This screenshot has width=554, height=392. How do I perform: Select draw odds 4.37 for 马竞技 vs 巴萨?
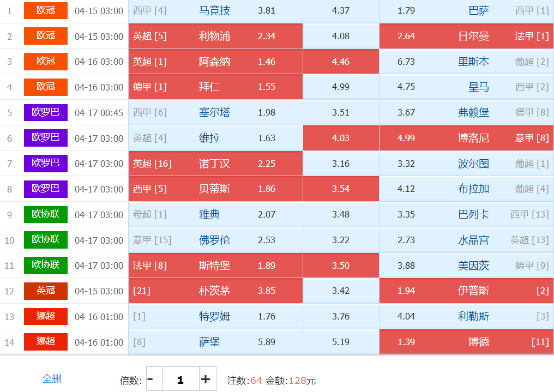[x=341, y=10]
